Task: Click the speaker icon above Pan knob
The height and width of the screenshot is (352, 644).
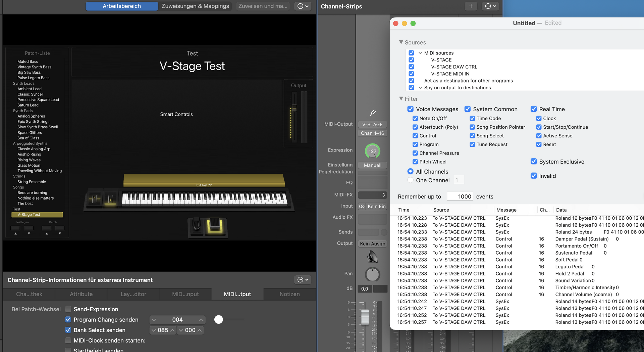Action: 372,257
